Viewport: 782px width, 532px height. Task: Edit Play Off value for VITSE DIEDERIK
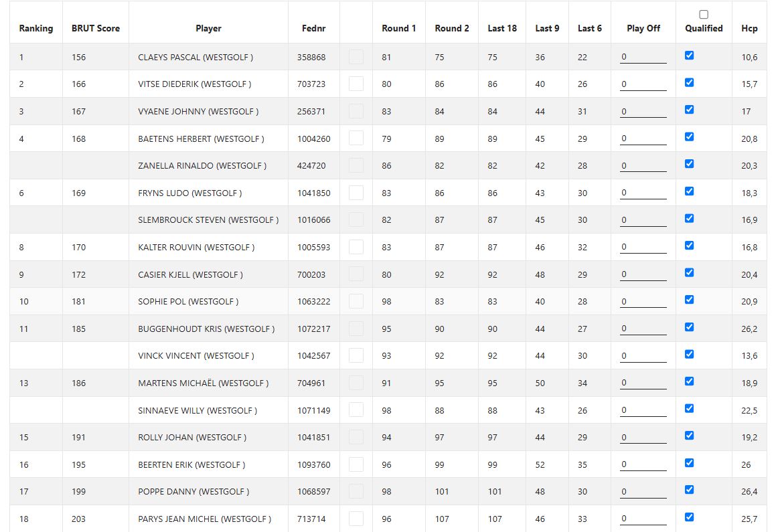pyautogui.click(x=643, y=84)
